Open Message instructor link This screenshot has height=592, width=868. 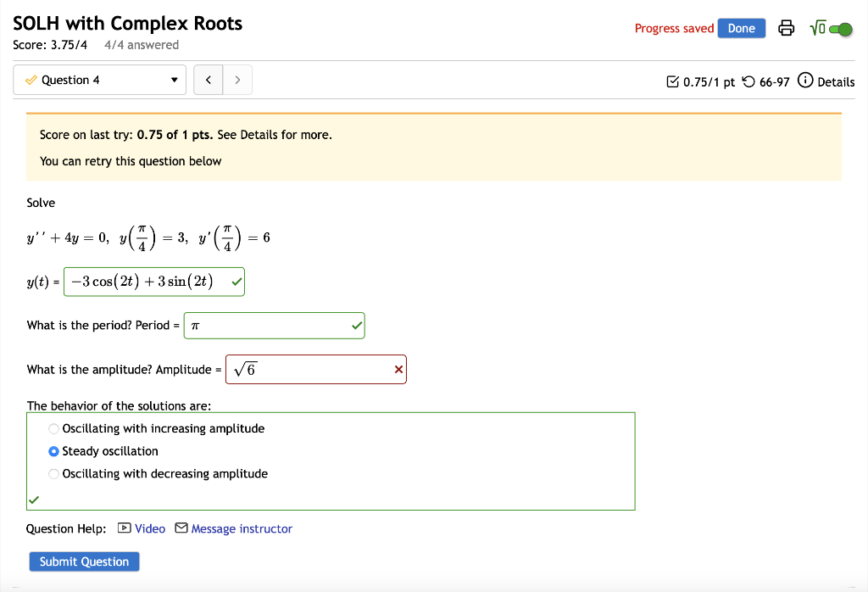click(x=242, y=529)
